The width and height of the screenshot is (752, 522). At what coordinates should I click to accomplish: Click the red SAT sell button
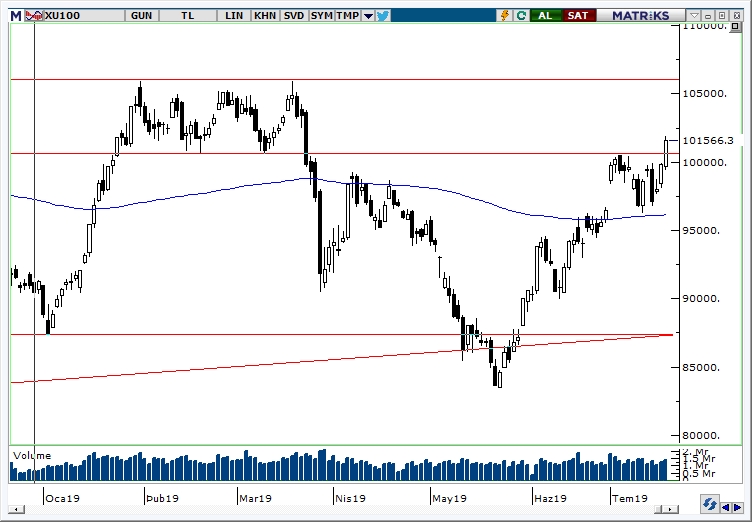tap(577, 15)
